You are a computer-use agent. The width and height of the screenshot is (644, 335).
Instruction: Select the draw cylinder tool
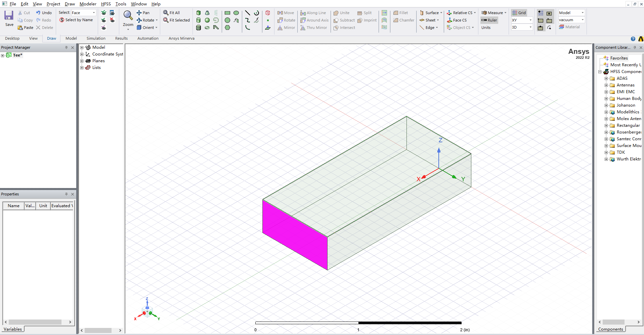tap(199, 20)
